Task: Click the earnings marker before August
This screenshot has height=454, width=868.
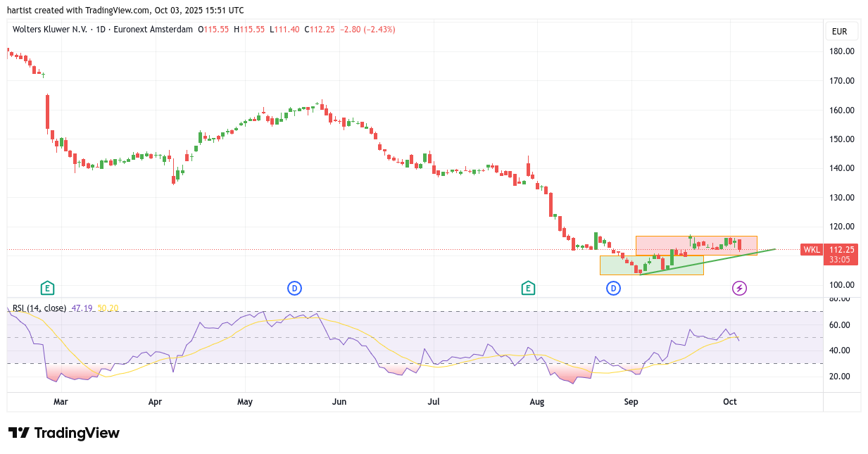Action: click(x=528, y=288)
